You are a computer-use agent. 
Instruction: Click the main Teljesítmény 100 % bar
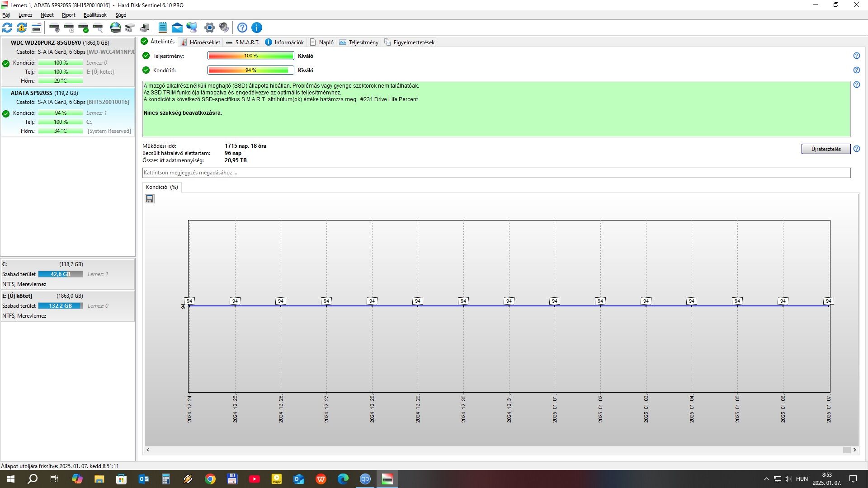click(251, 56)
